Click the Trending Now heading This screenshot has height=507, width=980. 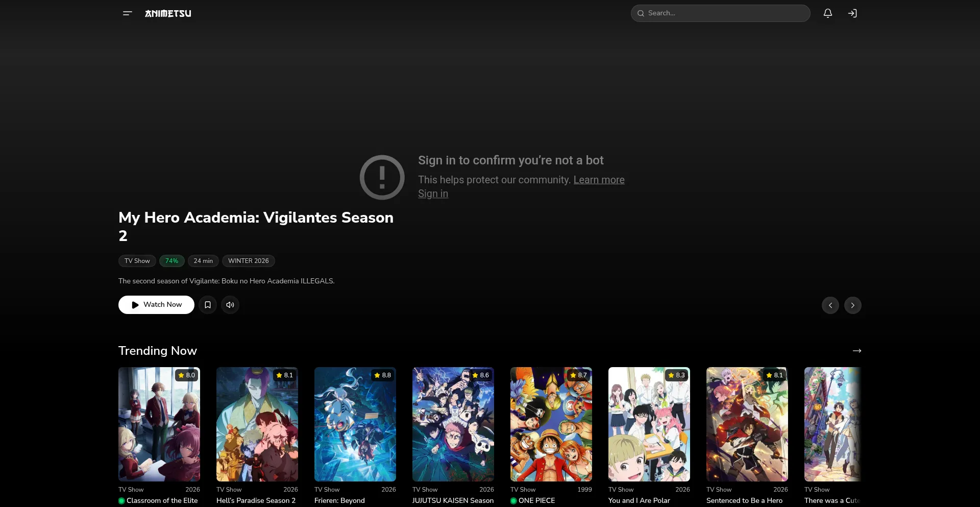tap(157, 351)
